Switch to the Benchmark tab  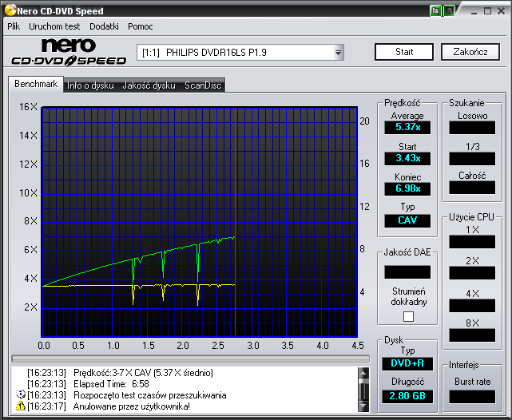pyautogui.click(x=36, y=84)
